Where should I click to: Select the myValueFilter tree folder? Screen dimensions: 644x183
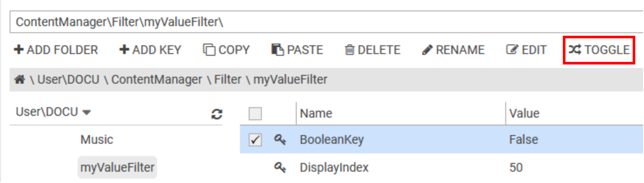(x=117, y=167)
